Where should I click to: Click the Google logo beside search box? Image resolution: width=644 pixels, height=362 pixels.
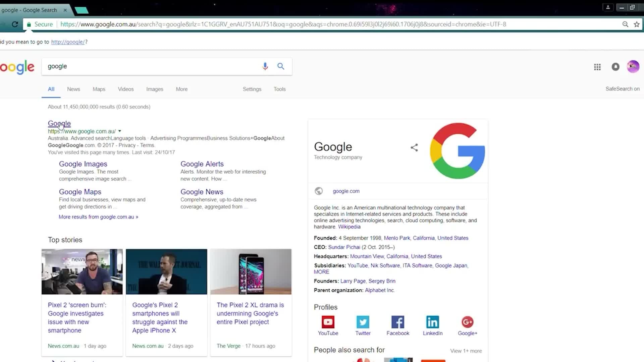17,67
